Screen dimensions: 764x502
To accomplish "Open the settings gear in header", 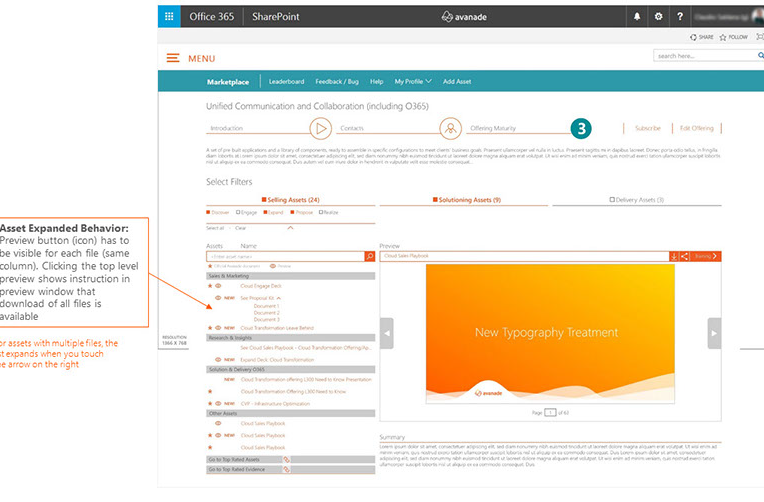I will (x=658, y=16).
